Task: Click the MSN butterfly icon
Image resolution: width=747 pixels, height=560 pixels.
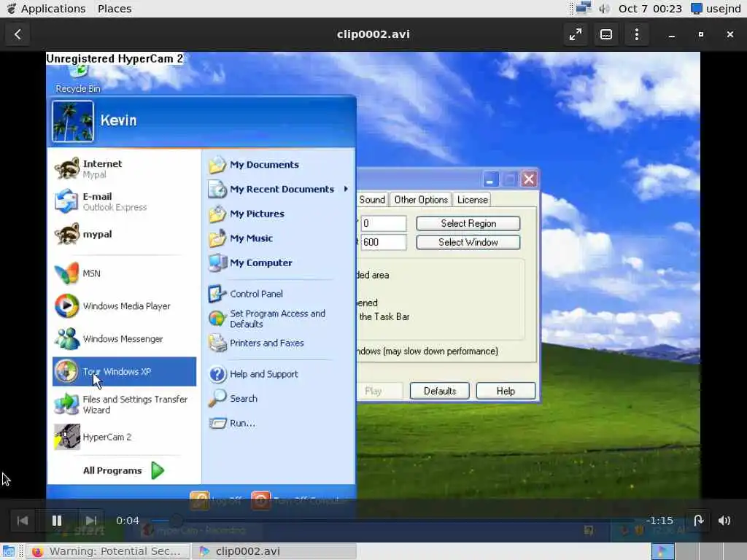Action: [x=66, y=273]
